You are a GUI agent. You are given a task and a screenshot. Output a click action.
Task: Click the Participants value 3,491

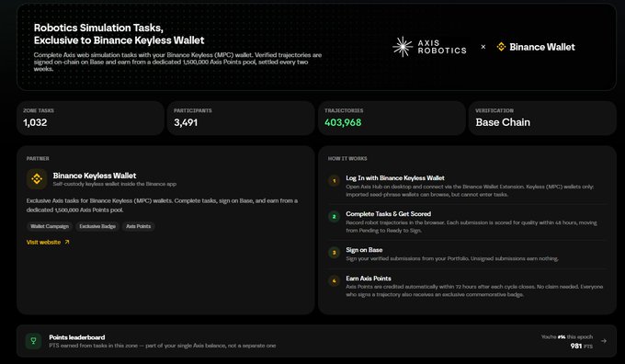(186, 122)
